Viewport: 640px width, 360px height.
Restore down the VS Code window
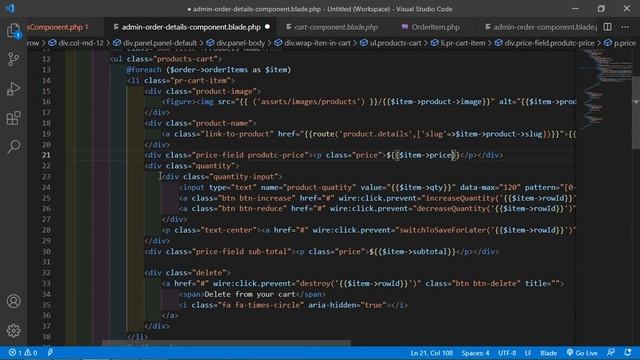pyautogui.click(x=601, y=9)
